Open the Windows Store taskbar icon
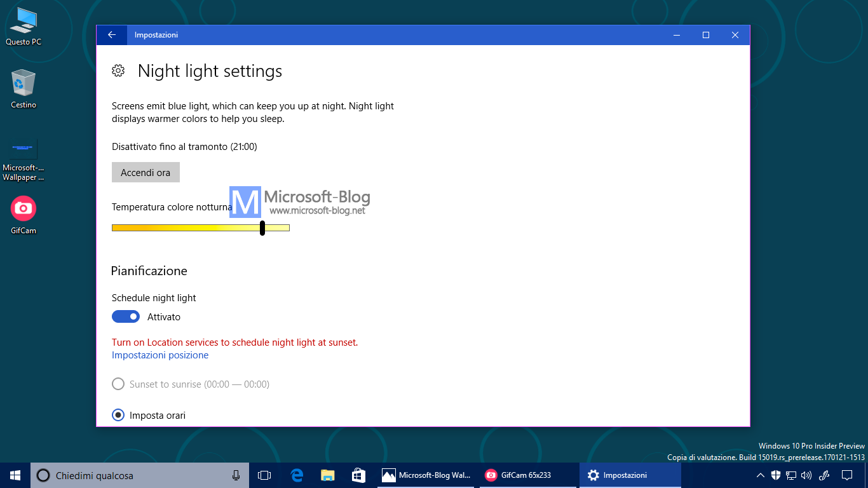 [358, 475]
